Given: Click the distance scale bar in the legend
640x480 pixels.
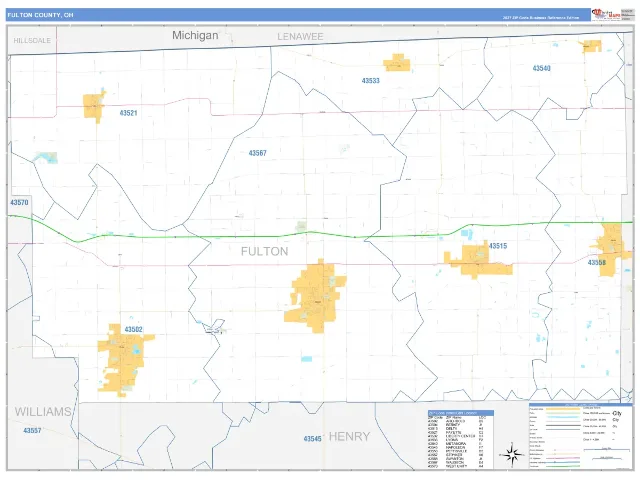Looking at the screenshot, I should coord(607,449).
